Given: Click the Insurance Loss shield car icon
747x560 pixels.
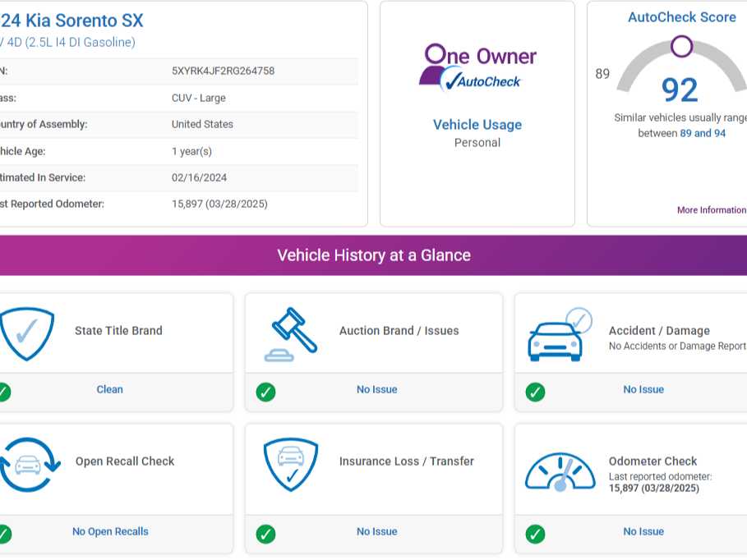Looking at the screenshot, I should tap(291, 464).
